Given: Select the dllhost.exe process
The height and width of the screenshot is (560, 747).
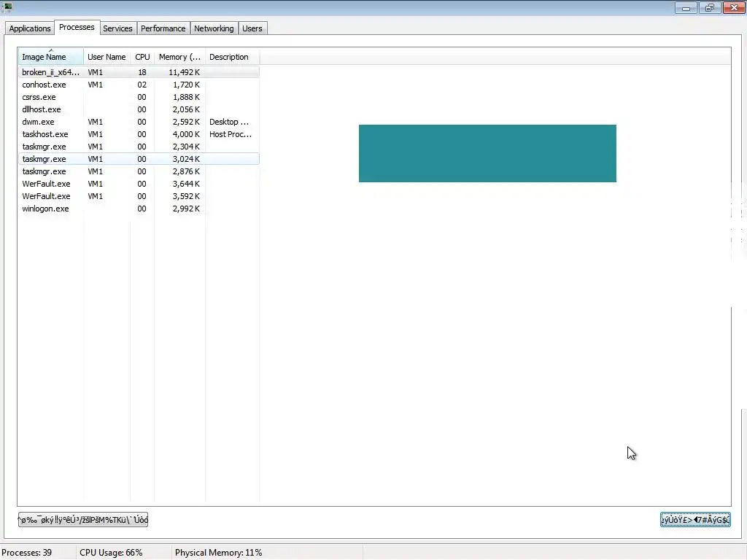Looking at the screenshot, I should click(139, 109).
